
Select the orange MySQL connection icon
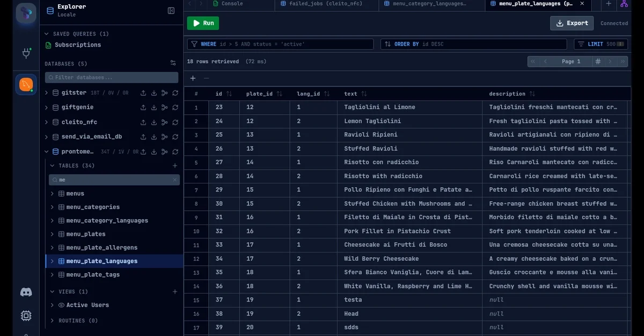26,84
